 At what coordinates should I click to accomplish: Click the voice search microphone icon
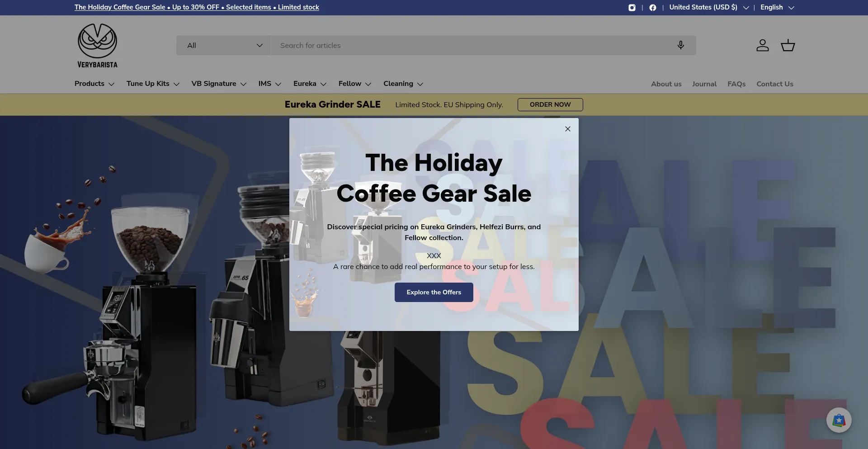pyautogui.click(x=681, y=45)
